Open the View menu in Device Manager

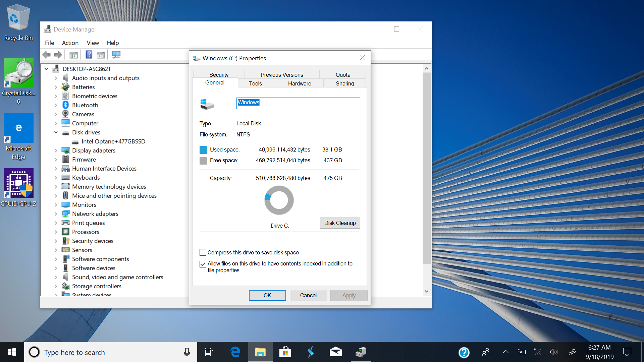coord(93,43)
